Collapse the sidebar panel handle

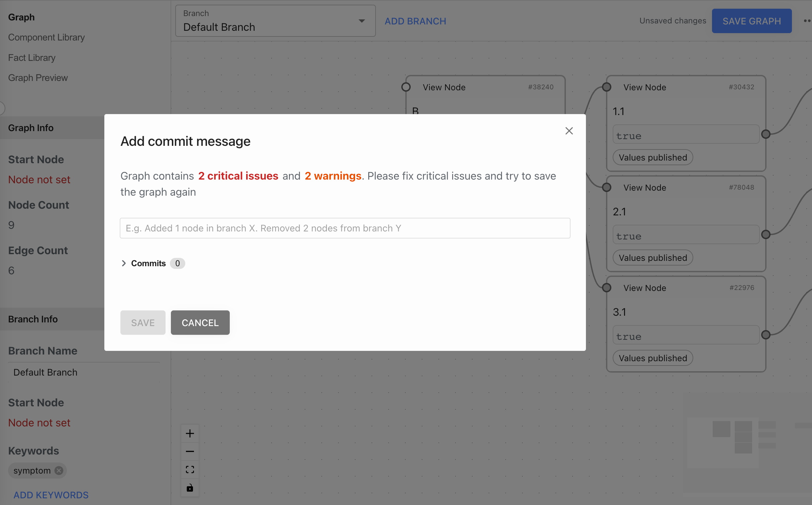point(2,108)
